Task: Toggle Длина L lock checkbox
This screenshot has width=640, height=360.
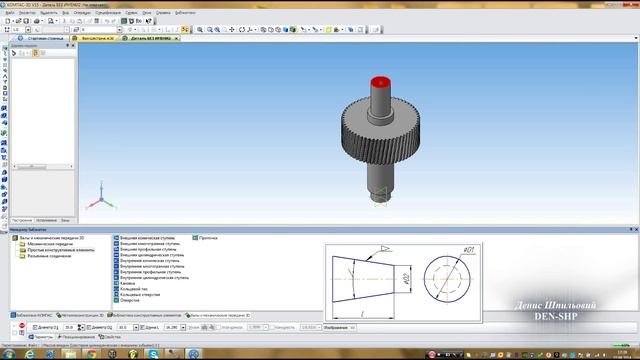Action: (142, 327)
